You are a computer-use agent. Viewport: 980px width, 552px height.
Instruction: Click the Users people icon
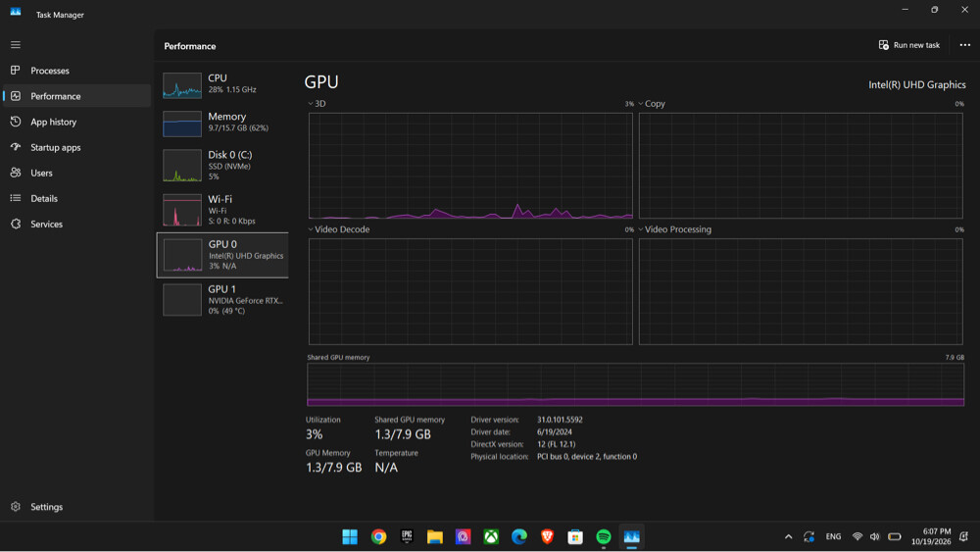click(16, 174)
